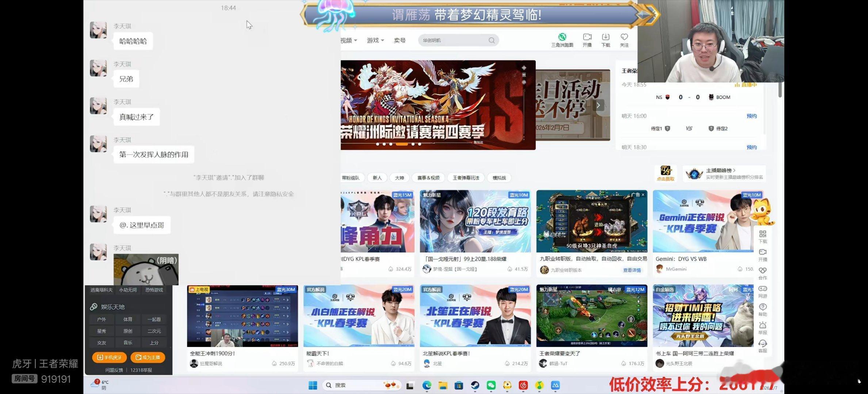Select the 赛事&视频 category tab

point(428,178)
